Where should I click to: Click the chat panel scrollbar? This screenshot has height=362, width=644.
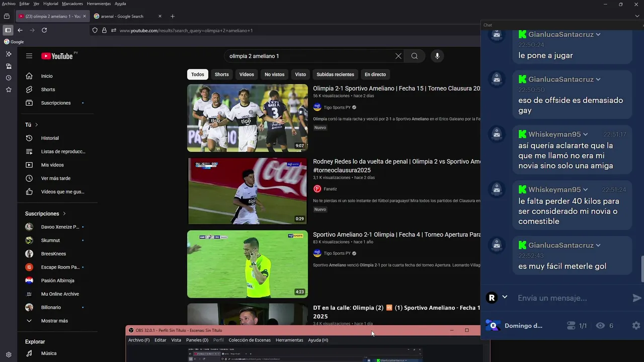(642, 269)
